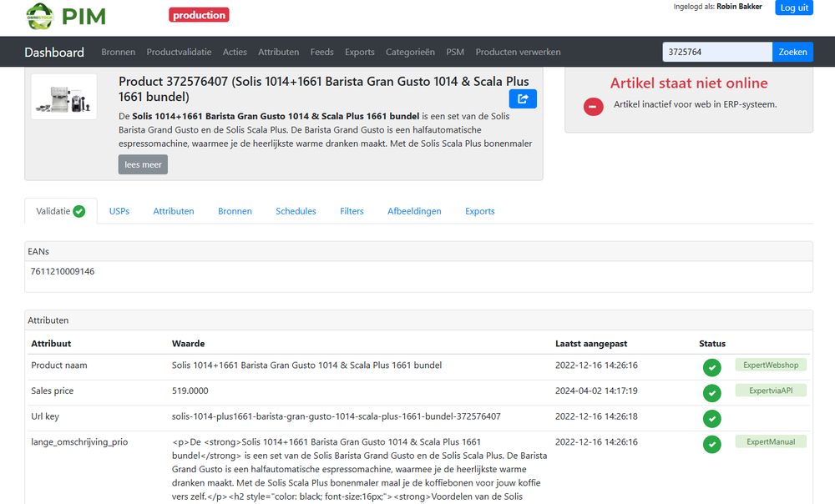Screen dimensions: 835x504
Task: Click the timestamp 2024-04-02 14:17:19
Action: click(x=596, y=391)
